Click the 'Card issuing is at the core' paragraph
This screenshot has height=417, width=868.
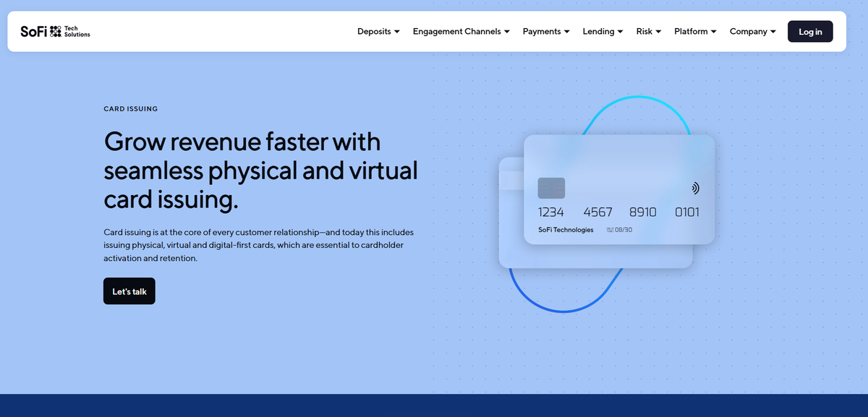click(259, 246)
